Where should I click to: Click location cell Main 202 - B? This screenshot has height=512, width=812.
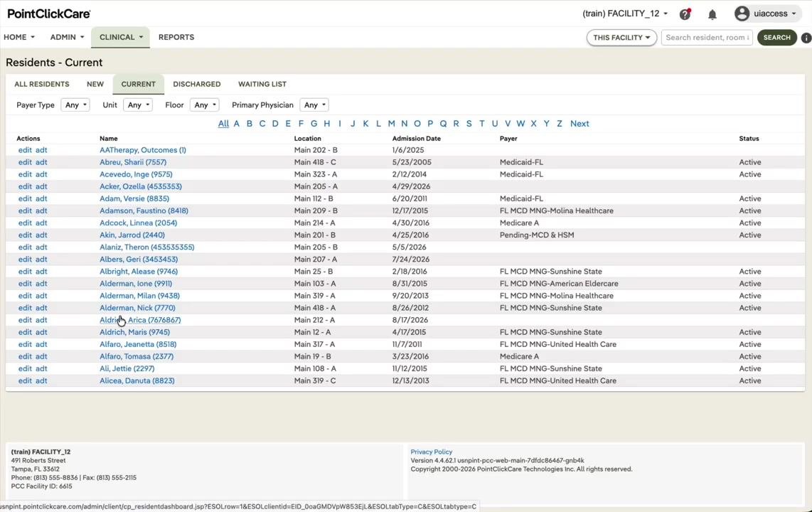tap(316, 150)
